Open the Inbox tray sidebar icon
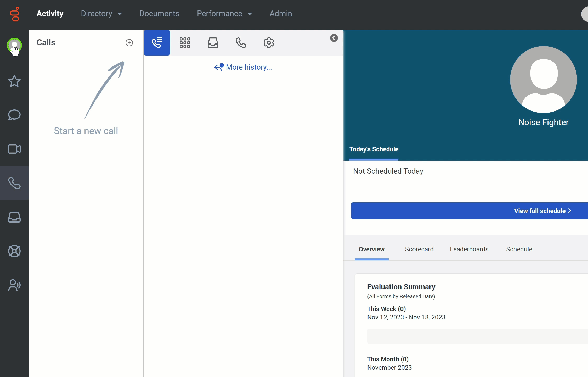Viewport: 588px width, 377px height. pos(14,217)
